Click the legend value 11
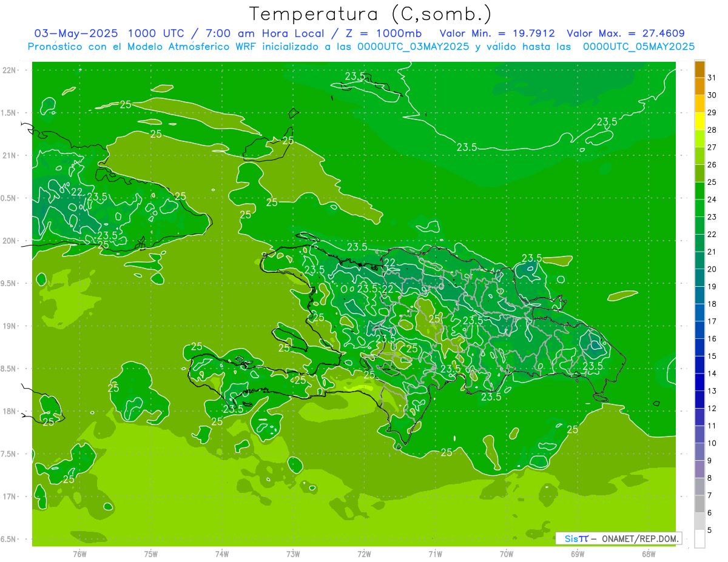Image resolution: width=728 pixels, height=562 pixels. pos(712,426)
